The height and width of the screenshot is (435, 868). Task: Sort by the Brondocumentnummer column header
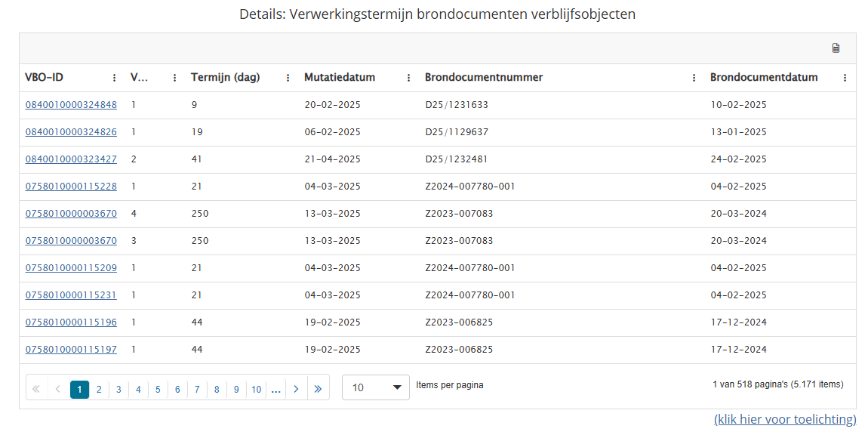tap(484, 78)
